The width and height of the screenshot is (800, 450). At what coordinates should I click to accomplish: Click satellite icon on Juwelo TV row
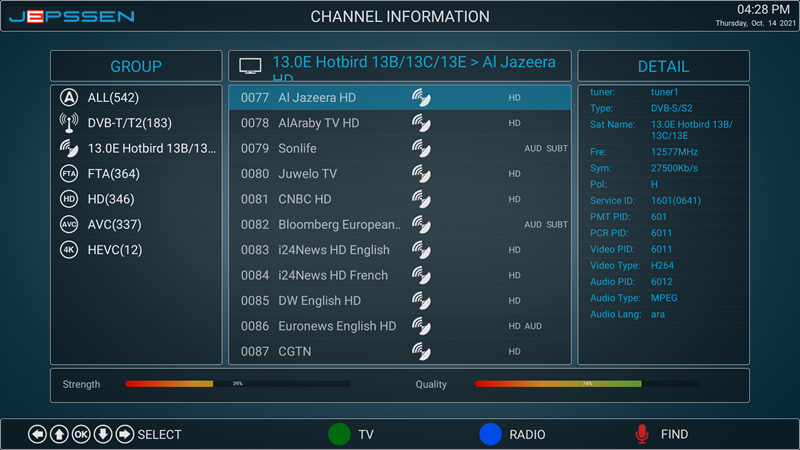pos(421,173)
